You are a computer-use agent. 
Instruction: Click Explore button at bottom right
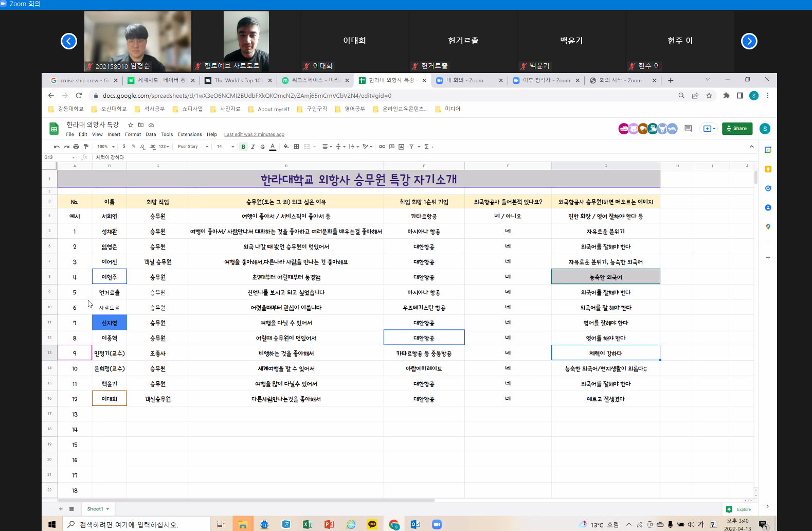pos(738,509)
